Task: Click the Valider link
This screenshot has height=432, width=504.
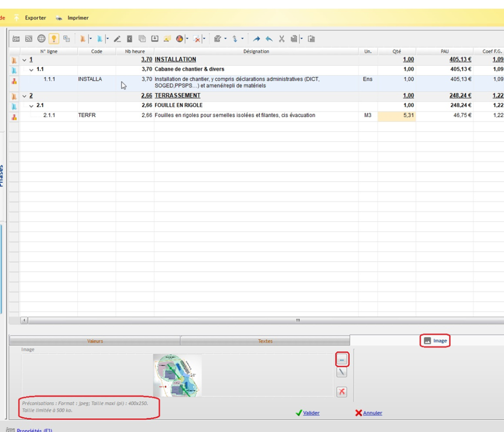Action: 311,413
